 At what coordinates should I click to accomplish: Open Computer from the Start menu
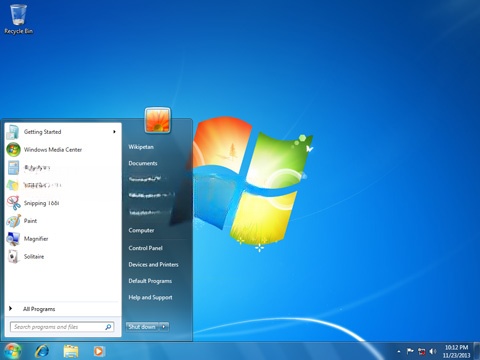tap(141, 230)
